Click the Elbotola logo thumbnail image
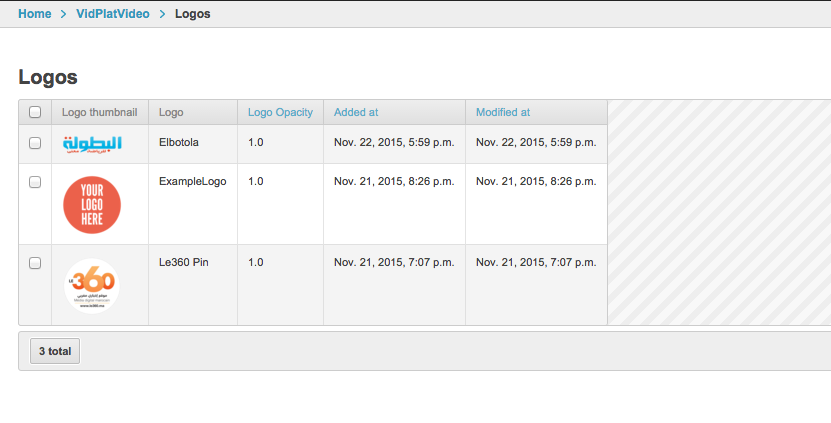831x423 pixels. (x=92, y=144)
